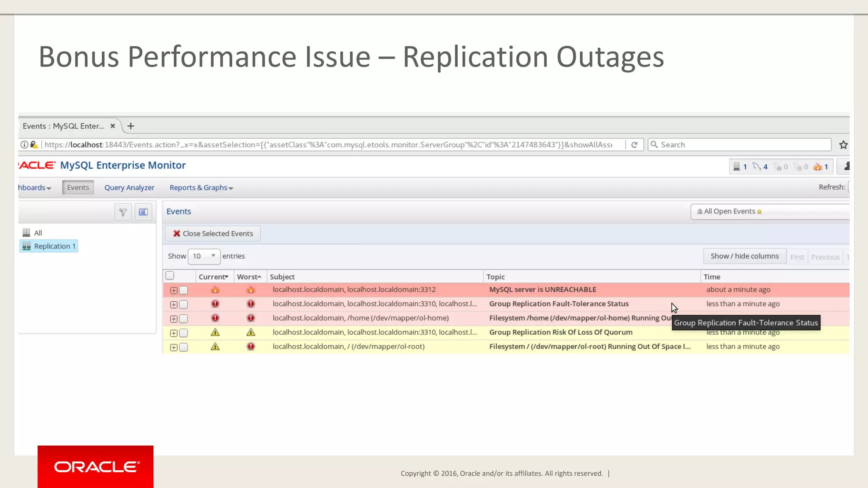
Task: Expand the Filesystem /home event row
Action: (x=174, y=319)
